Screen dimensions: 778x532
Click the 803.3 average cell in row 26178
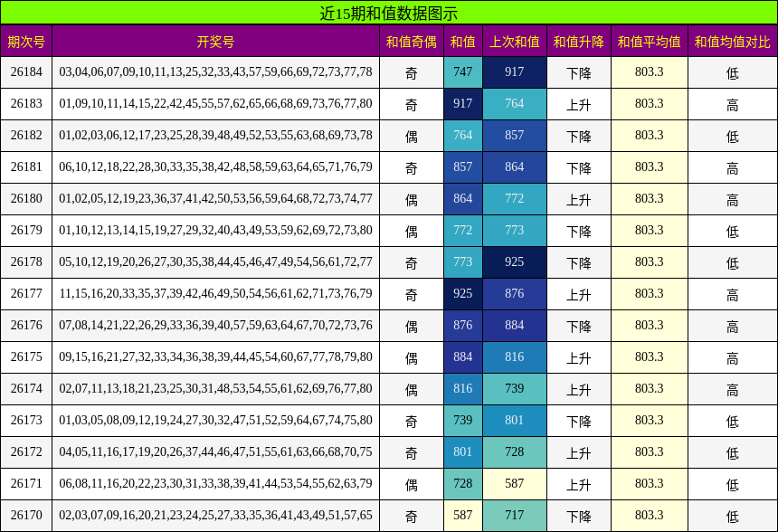pyautogui.click(x=649, y=262)
